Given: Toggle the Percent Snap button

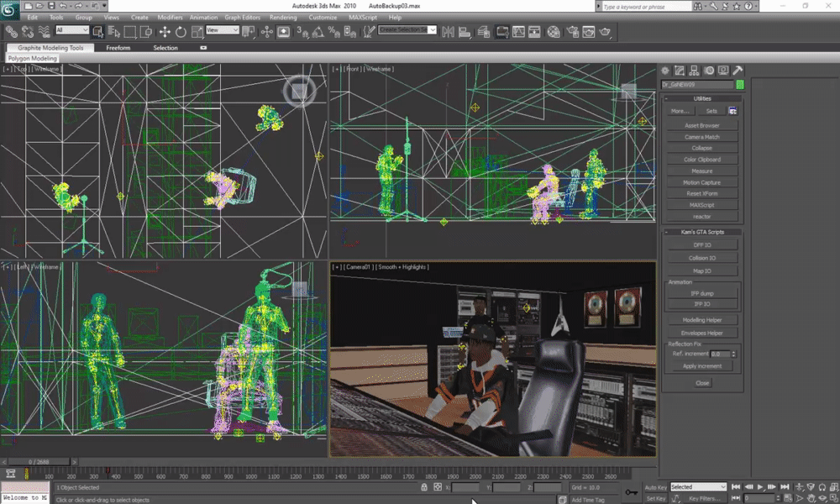Looking at the screenshot, I should tap(334, 32).
